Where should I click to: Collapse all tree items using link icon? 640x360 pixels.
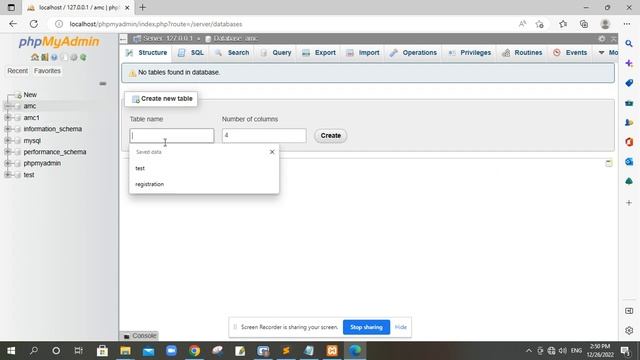[103, 83]
